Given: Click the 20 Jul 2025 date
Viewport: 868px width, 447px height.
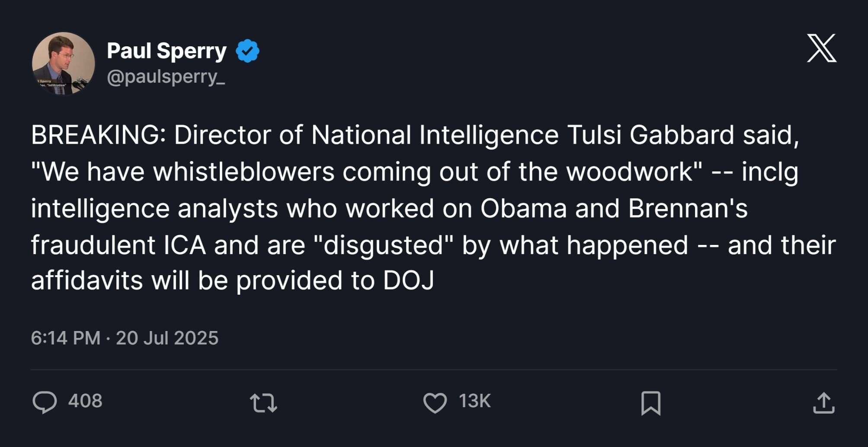Looking at the screenshot, I should coord(167,338).
